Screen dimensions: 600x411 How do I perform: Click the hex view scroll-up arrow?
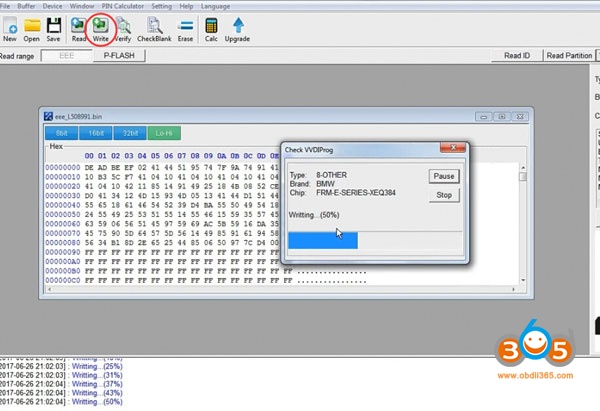point(523,168)
